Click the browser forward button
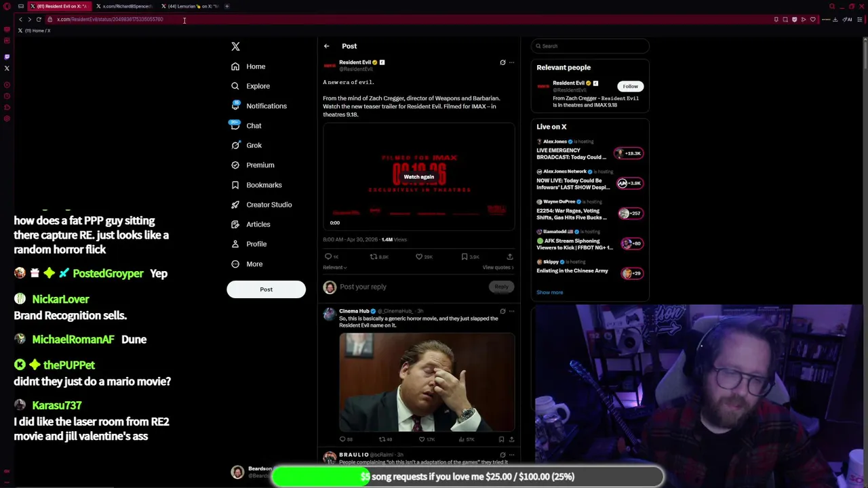Image resolution: width=868 pixels, height=488 pixels. coord(29,20)
